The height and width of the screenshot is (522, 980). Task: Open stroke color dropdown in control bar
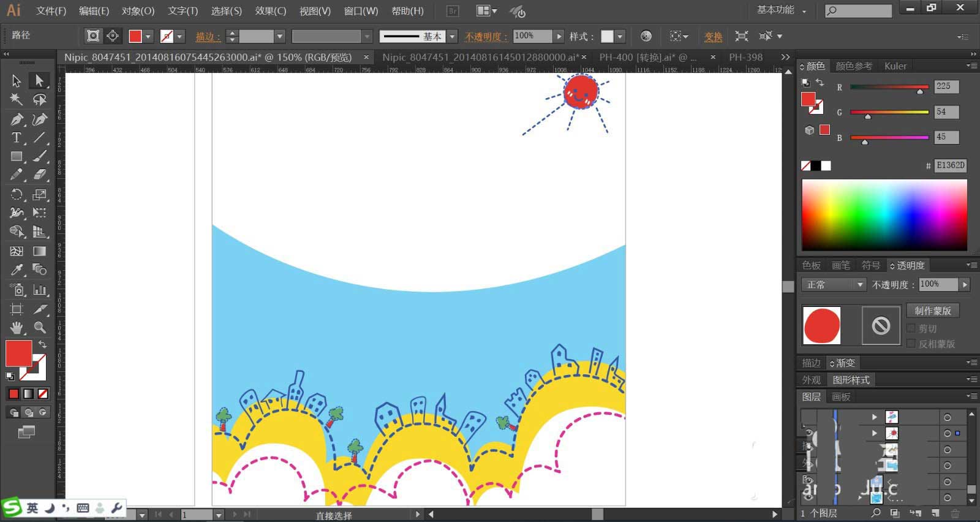(x=179, y=37)
